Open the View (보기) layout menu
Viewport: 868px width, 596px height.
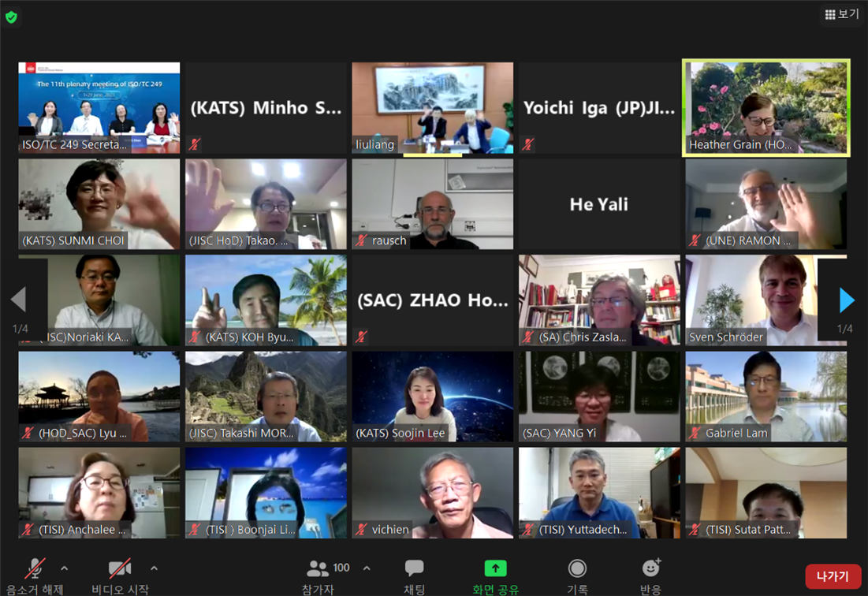click(841, 14)
